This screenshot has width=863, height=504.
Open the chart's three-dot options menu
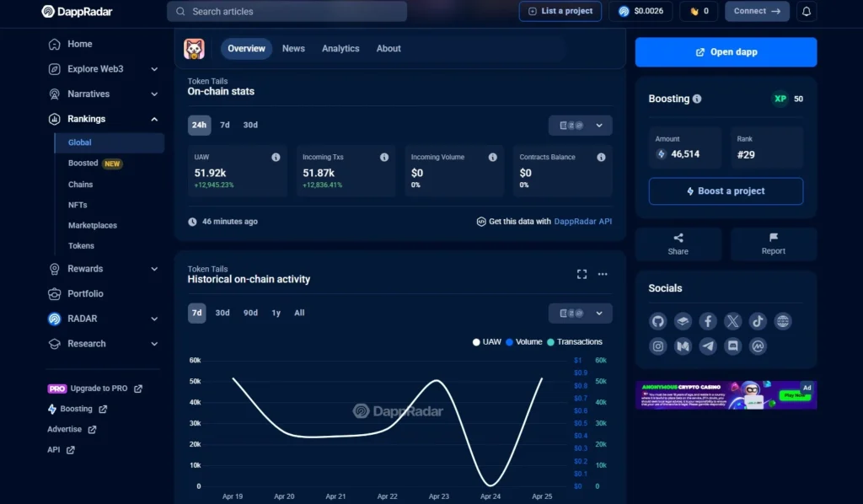[x=603, y=274]
